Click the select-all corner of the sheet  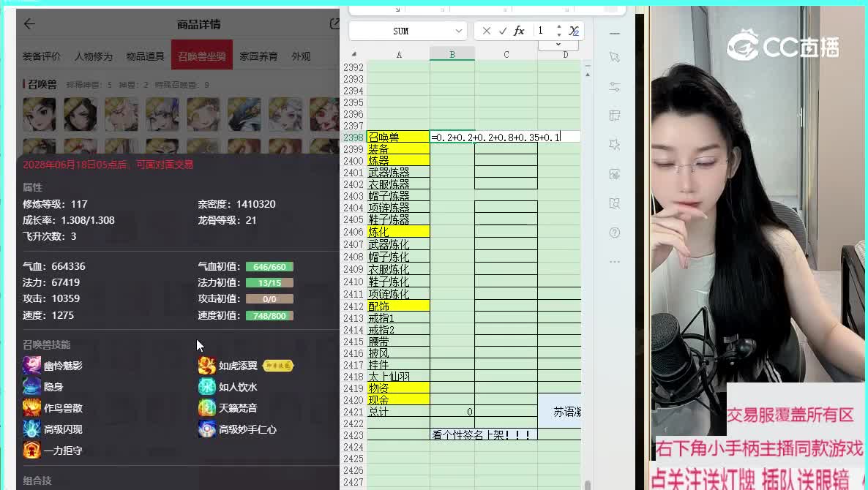(x=353, y=54)
